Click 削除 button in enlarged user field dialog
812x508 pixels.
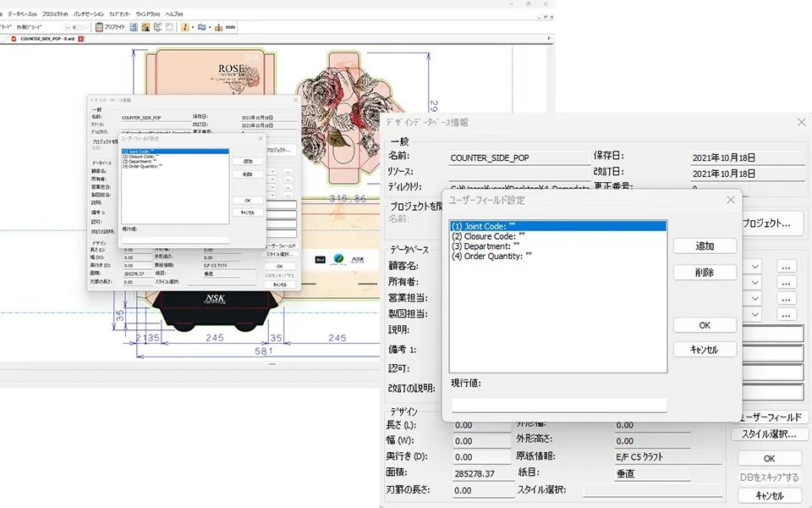pyautogui.click(x=705, y=273)
